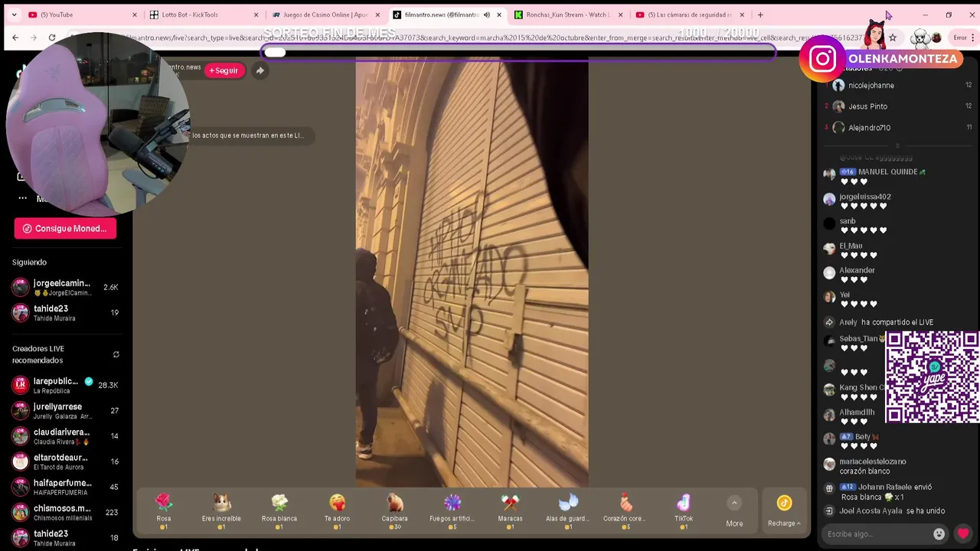980x551 pixels.
Task: Open eltarotdeaur El Tarot de Aurora live
Action: click(66, 461)
